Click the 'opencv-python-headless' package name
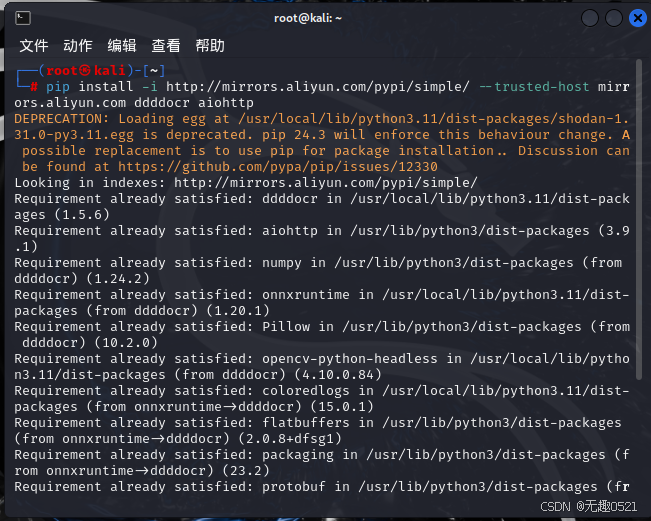 350,359
